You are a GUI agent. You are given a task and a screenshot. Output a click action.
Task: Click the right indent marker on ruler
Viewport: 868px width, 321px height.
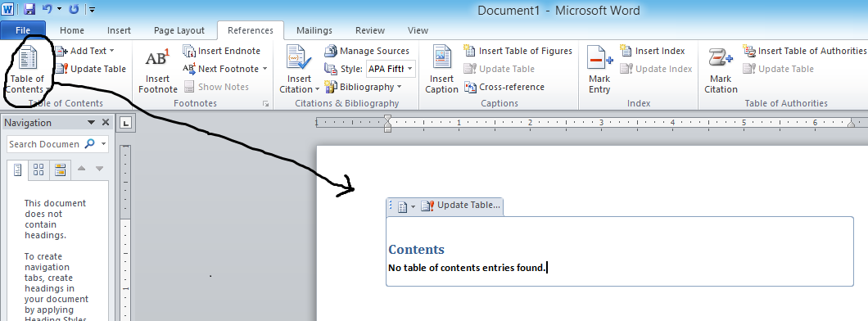point(852,124)
